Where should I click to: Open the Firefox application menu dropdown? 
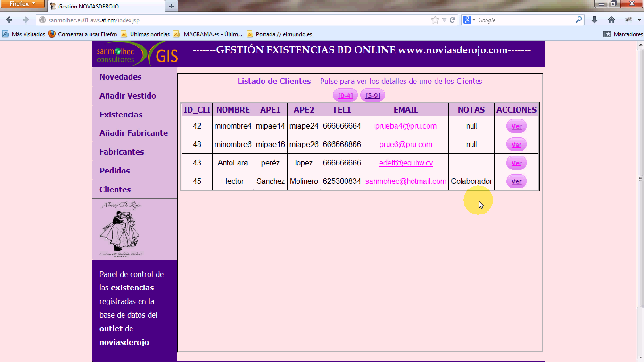pyautogui.click(x=23, y=4)
